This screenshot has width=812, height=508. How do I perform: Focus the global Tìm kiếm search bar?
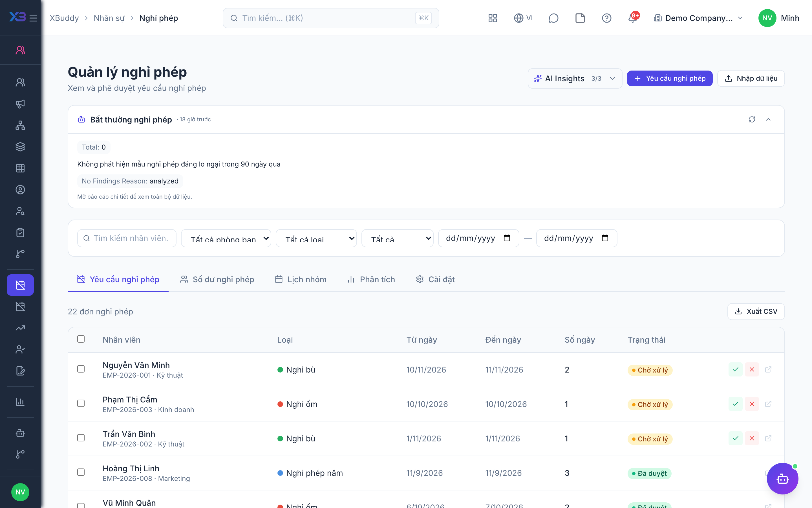click(331, 18)
